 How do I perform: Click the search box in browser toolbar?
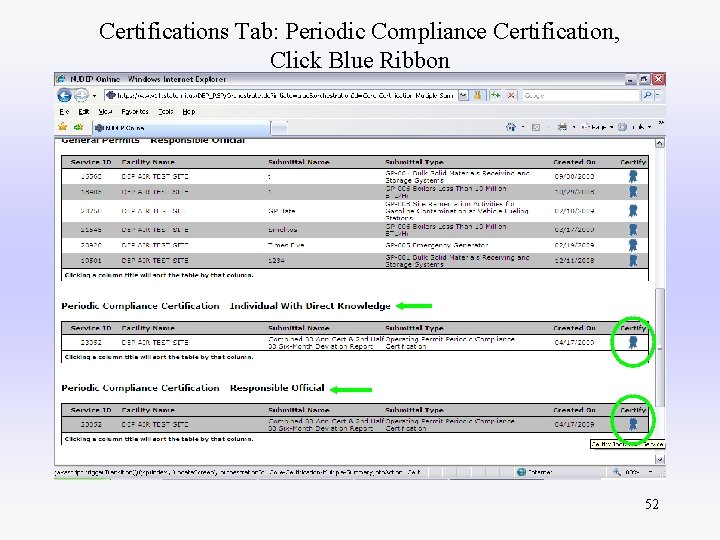580,96
